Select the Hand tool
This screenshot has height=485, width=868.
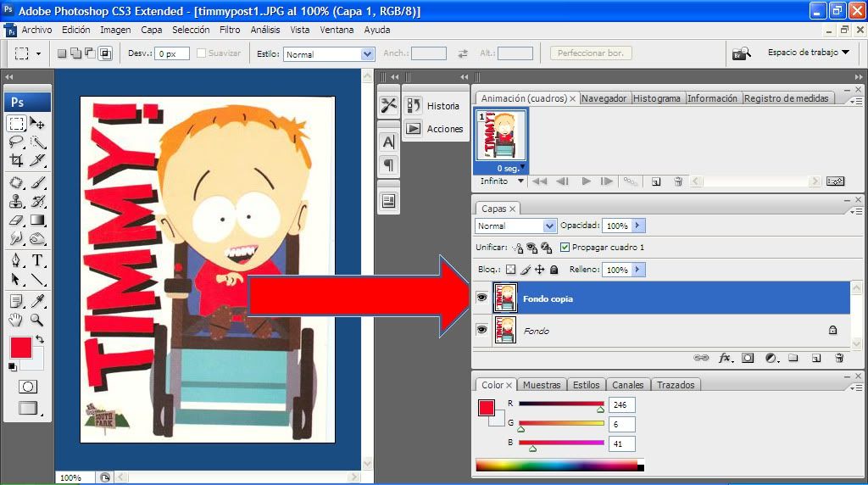coord(17,320)
